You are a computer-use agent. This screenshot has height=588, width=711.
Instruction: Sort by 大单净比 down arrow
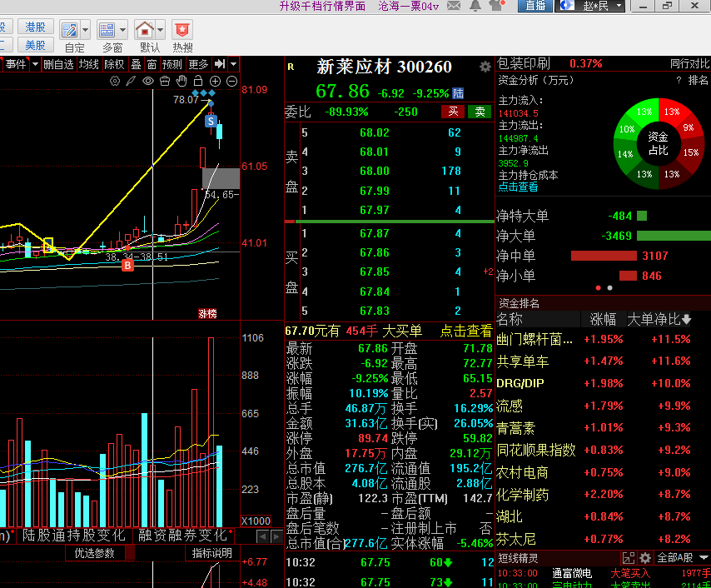pos(687,320)
